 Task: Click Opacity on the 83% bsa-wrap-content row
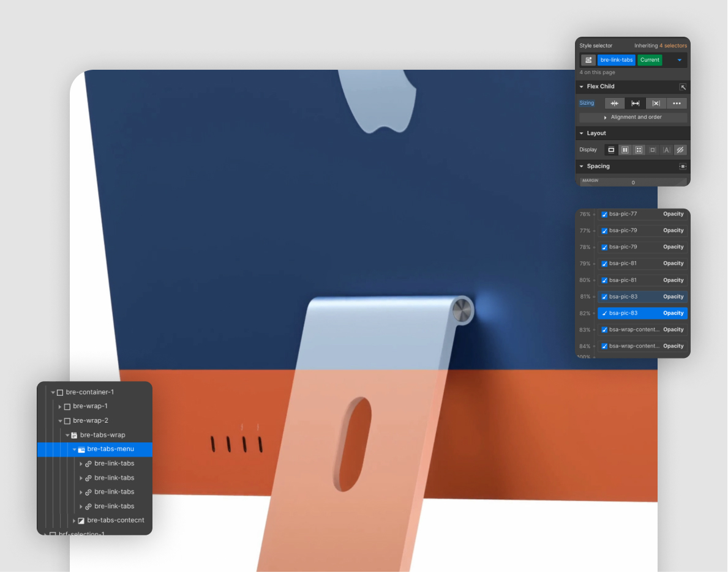coord(674,329)
